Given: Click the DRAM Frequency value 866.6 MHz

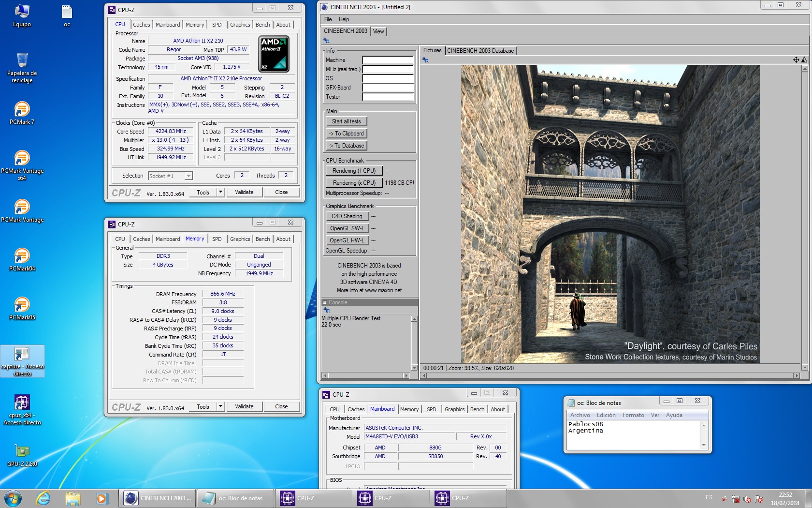Looking at the screenshot, I should pyautogui.click(x=223, y=294).
